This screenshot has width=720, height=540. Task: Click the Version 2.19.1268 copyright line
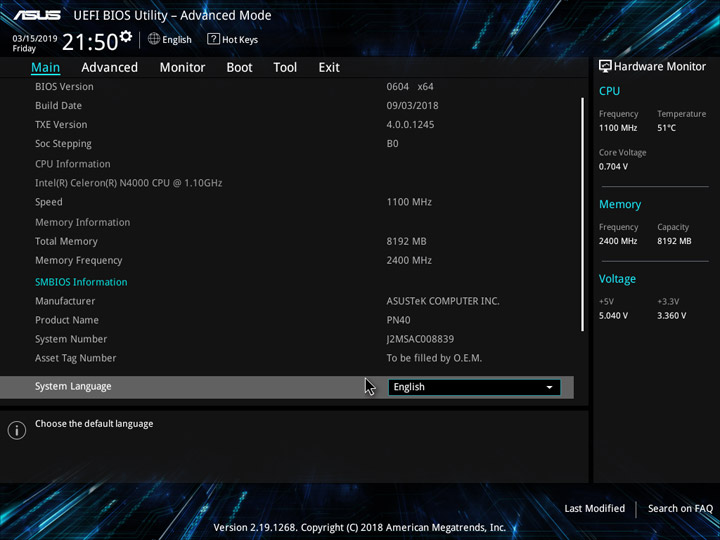pos(360,528)
